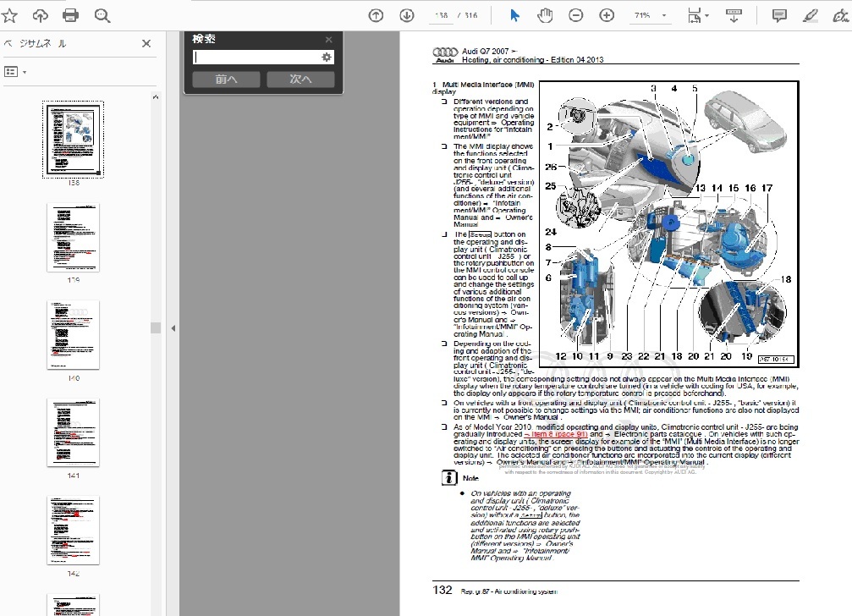Activate the hand pan tool
852x616 pixels.
click(545, 15)
